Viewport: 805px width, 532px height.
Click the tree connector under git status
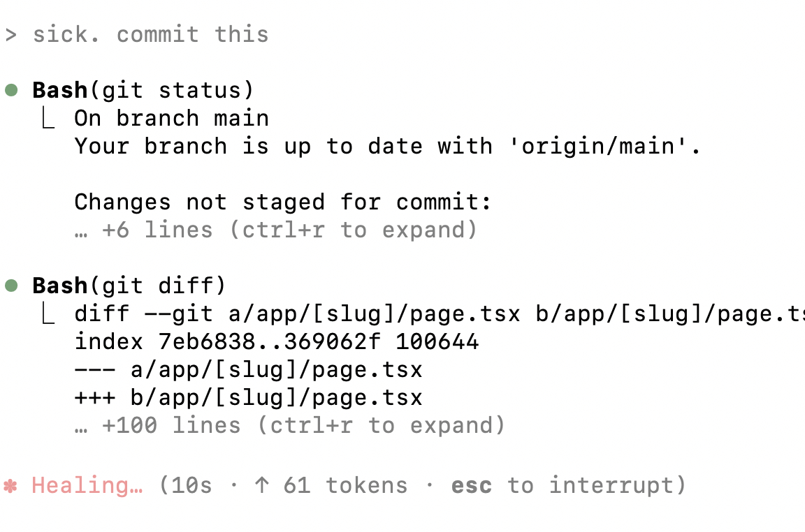tap(48, 119)
